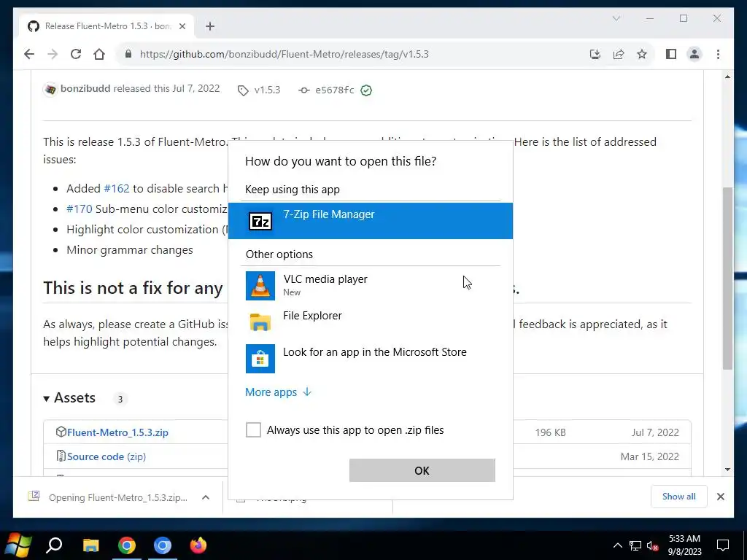The height and width of the screenshot is (560, 747).
Task: Toggle Chrome side panel
Action: coord(671,54)
